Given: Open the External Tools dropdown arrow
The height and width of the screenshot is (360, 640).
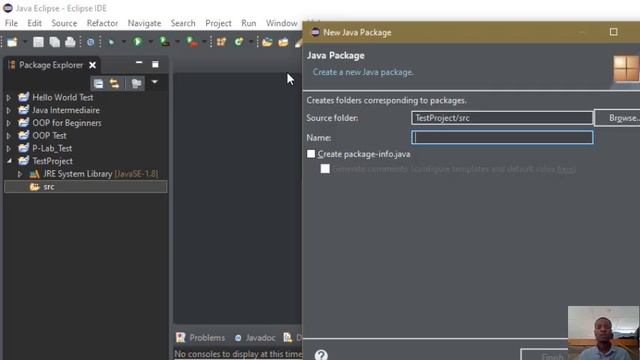Looking at the screenshot, I should (204, 42).
